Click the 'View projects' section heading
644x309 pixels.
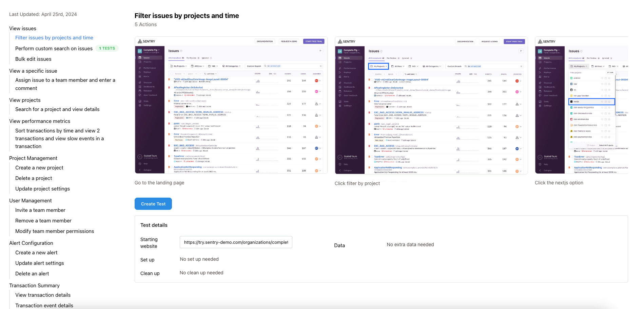(25, 100)
